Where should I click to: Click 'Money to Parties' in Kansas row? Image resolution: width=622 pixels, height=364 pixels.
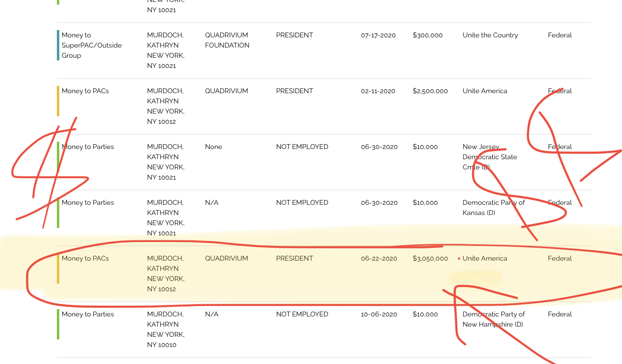[x=88, y=202]
